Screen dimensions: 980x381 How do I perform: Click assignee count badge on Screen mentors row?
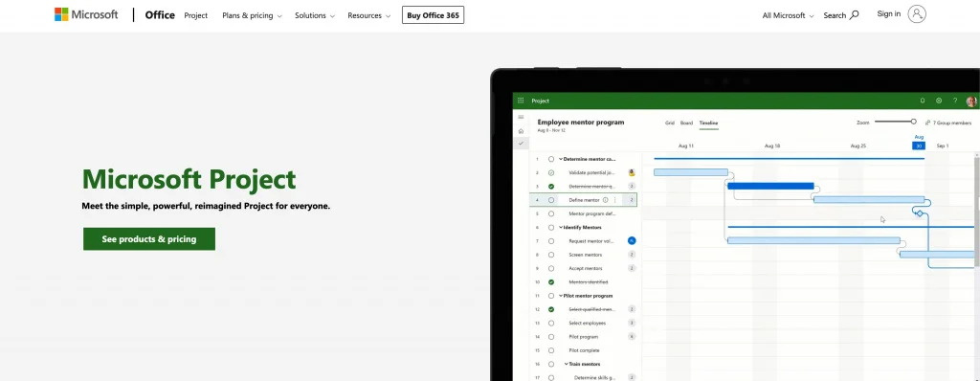pos(632,255)
